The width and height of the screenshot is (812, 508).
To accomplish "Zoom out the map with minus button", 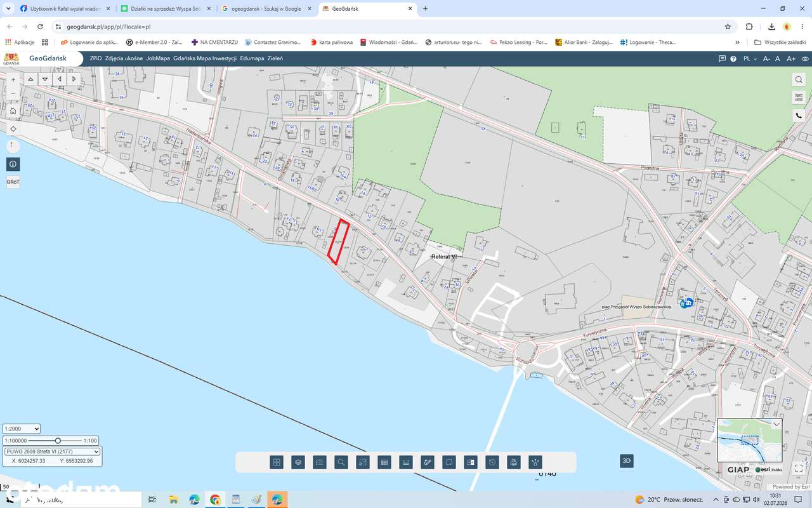I will click(x=13, y=93).
